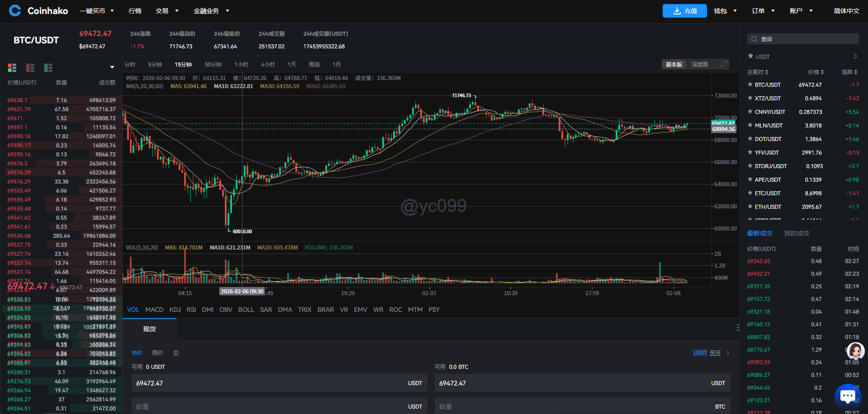Show buy-only order book view
The image size is (868, 414).
click(x=48, y=68)
